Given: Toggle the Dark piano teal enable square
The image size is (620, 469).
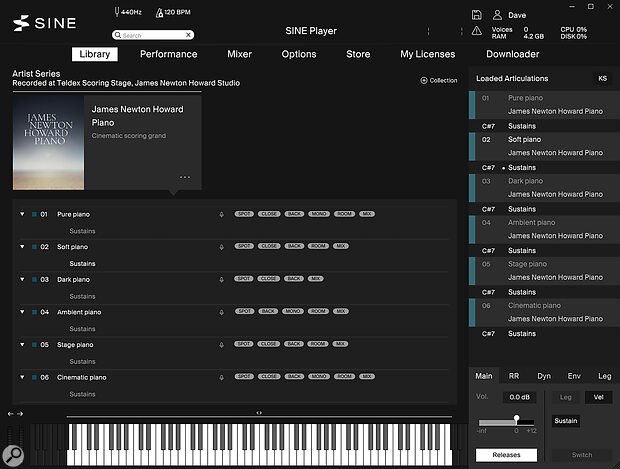Looking at the screenshot, I should coord(34,280).
